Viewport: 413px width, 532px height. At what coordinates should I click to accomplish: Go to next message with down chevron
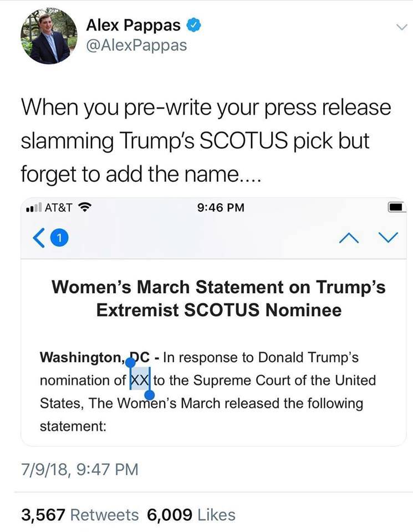[x=388, y=237]
